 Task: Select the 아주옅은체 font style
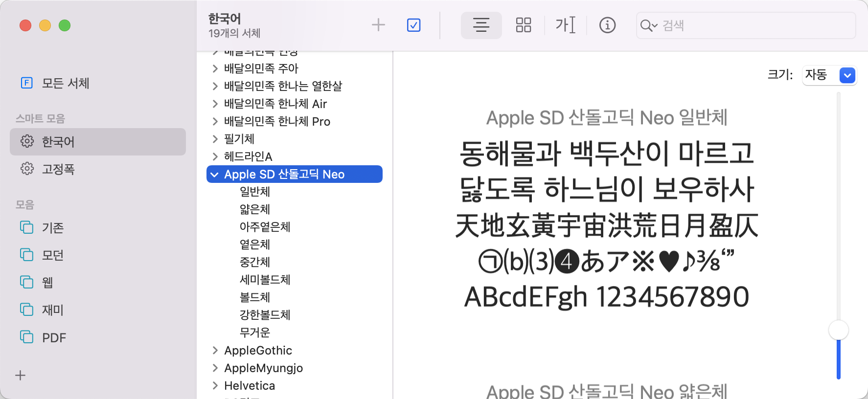(265, 227)
